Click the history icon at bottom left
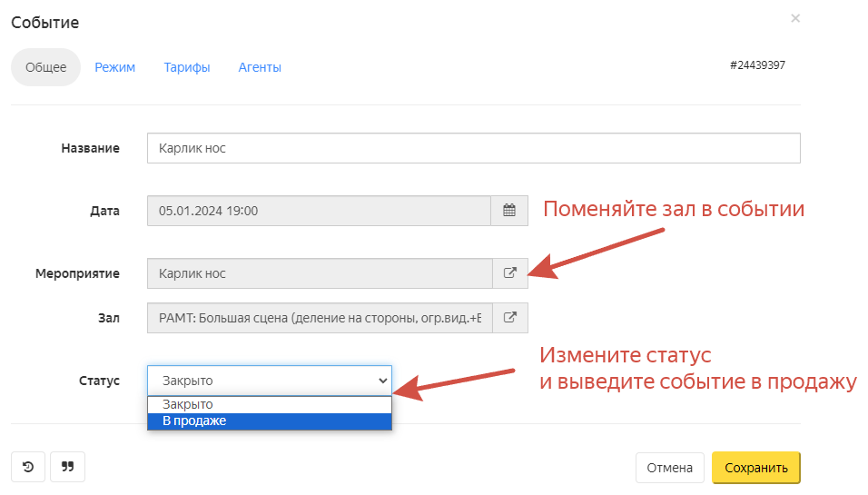Viewport: 868px width, 495px height. 28,467
